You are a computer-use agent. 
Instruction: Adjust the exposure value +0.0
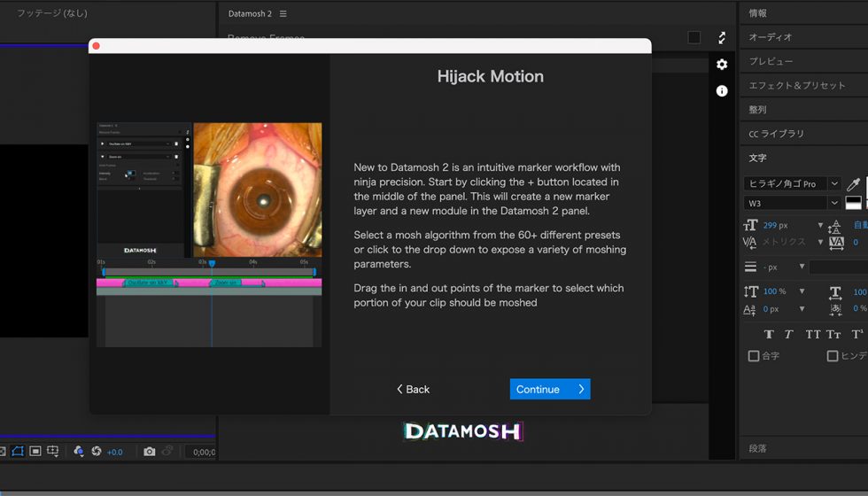point(114,453)
